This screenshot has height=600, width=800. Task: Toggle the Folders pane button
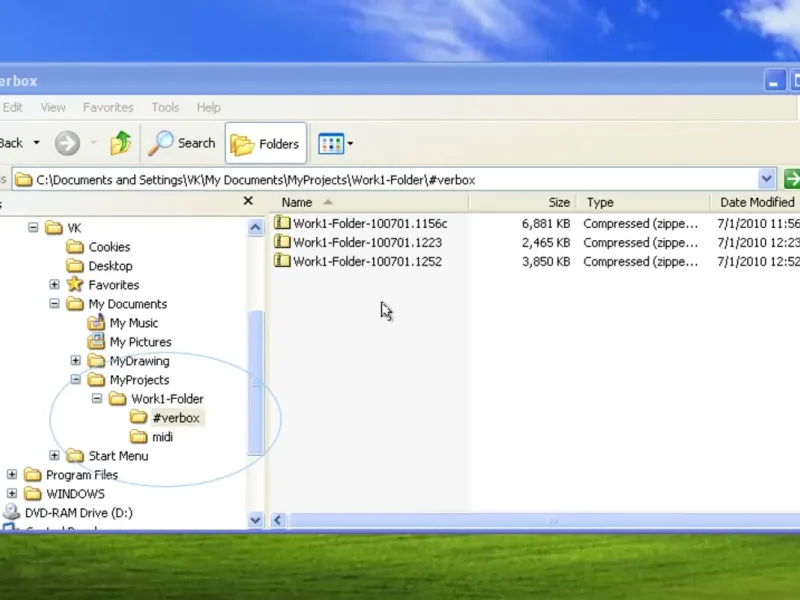tap(265, 144)
